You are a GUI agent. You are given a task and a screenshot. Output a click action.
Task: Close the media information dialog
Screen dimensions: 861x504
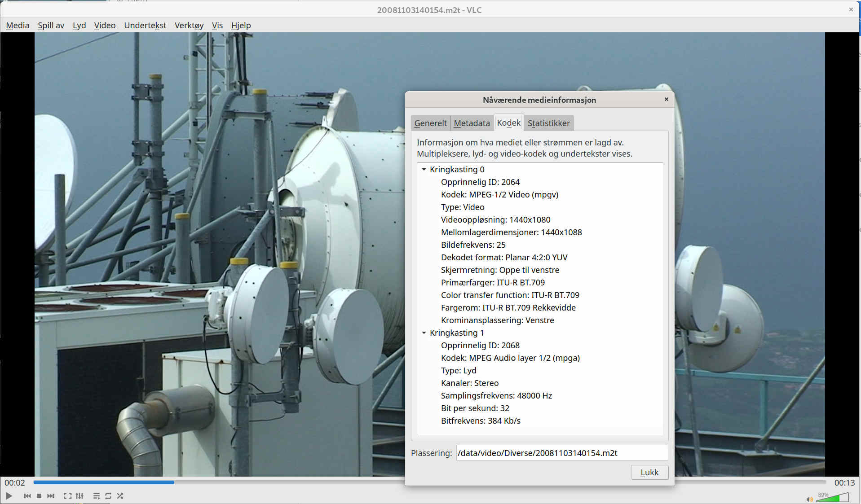click(666, 99)
